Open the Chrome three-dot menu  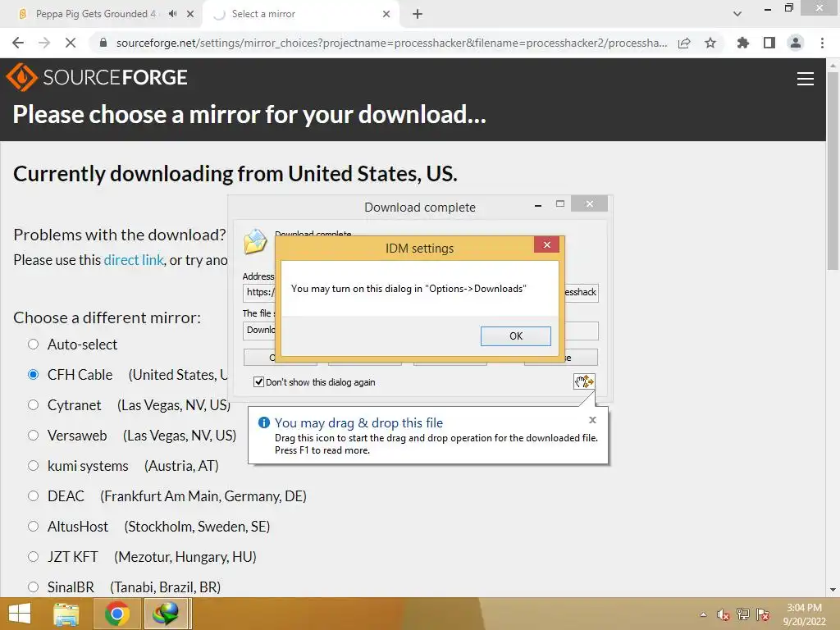822,43
